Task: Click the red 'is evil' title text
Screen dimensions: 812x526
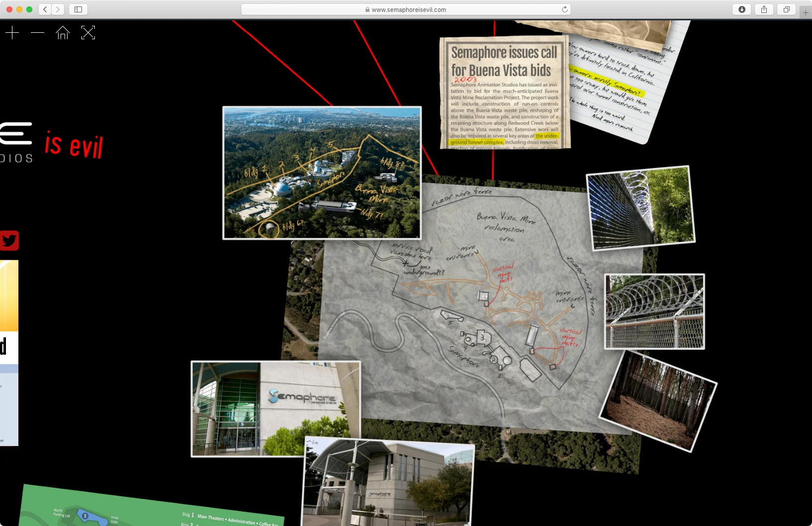Action: click(x=74, y=145)
